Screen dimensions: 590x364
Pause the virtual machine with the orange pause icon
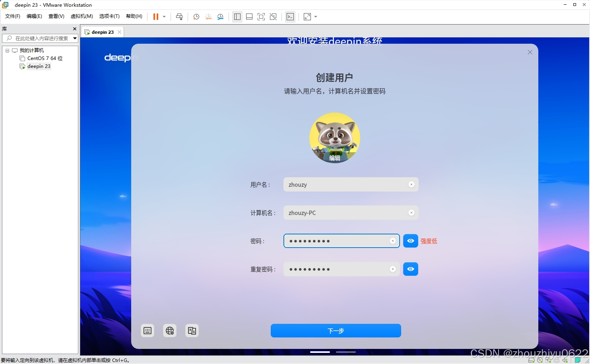156,17
